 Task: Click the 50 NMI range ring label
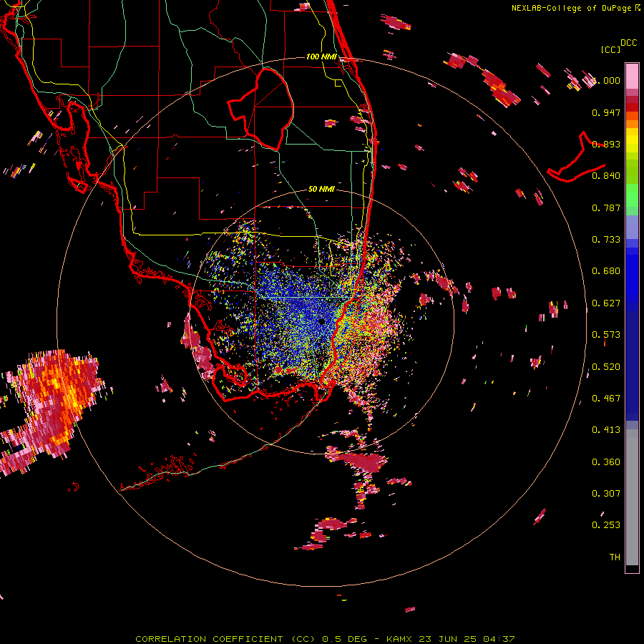321,189
